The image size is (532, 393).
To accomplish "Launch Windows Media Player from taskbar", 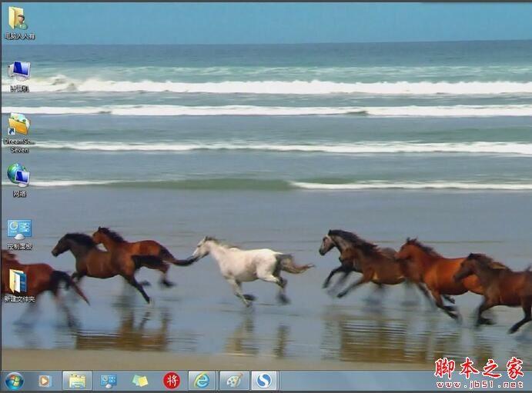I will 45,381.
